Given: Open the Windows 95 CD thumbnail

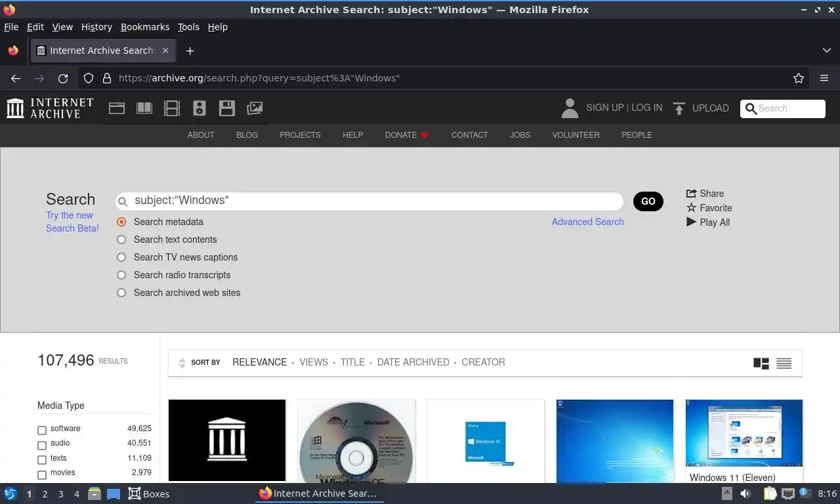Looking at the screenshot, I should (x=356, y=441).
